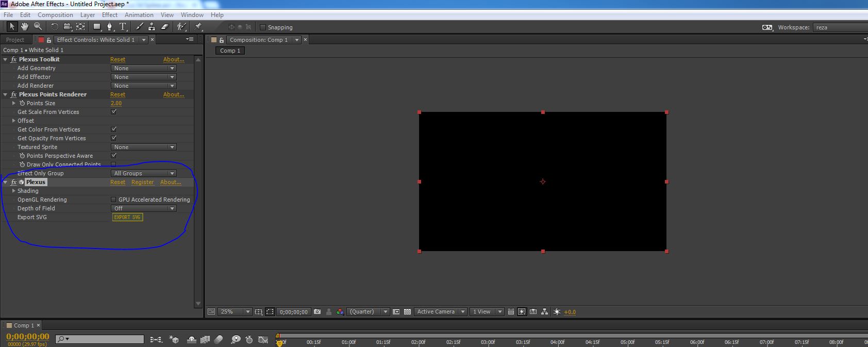Click the Draft 3D icon in timeline
Image resolution: width=868 pixels, height=347 pixels.
click(x=174, y=339)
